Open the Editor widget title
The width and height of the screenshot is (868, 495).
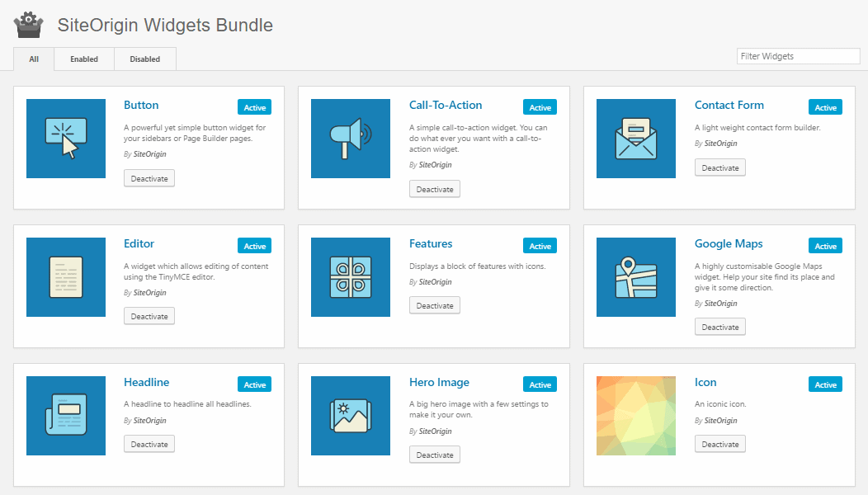139,243
